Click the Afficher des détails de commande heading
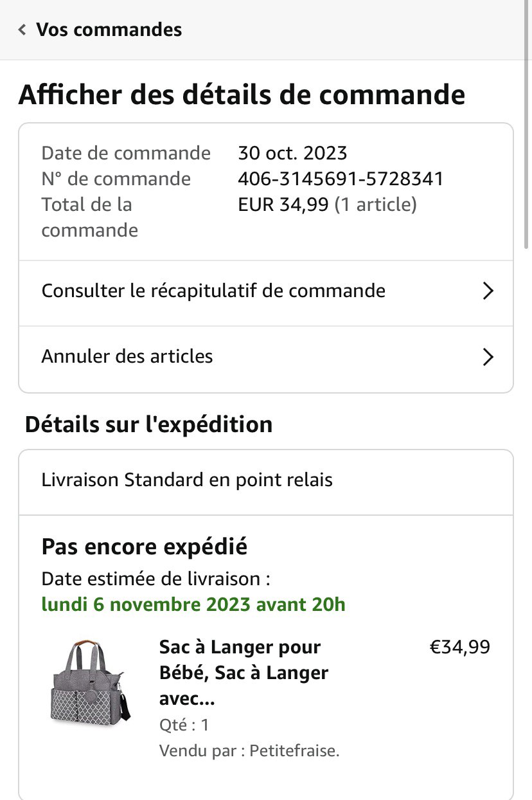 [x=242, y=95]
